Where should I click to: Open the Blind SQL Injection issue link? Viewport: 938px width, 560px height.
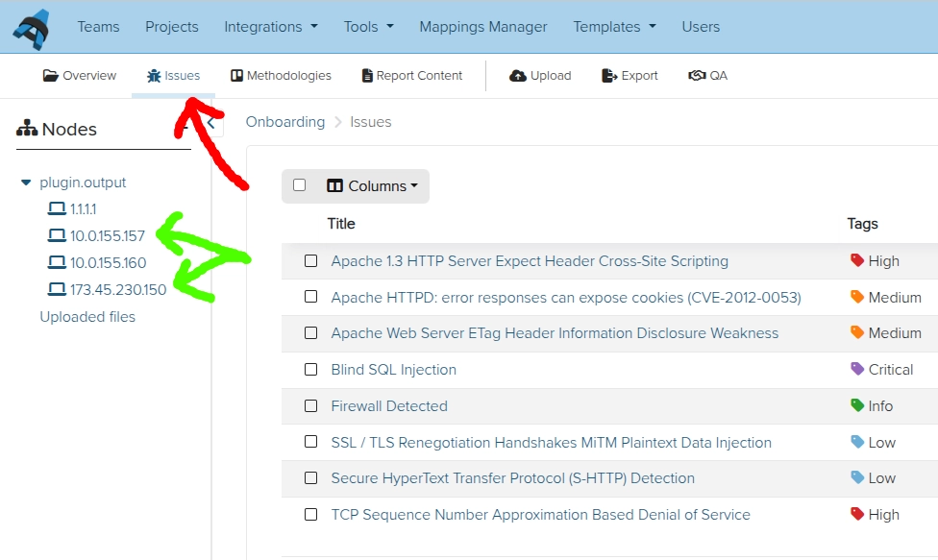pyautogui.click(x=394, y=370)
